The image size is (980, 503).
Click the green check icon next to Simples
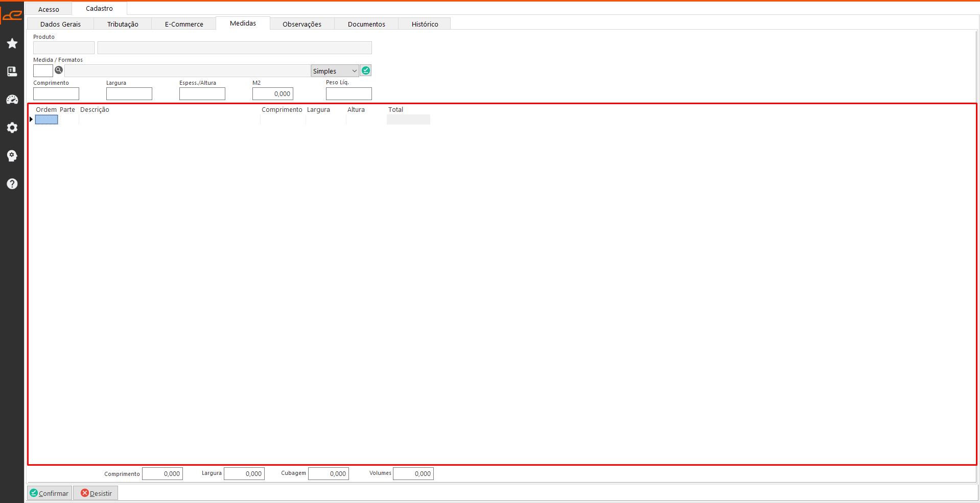(x=366, y=70)
